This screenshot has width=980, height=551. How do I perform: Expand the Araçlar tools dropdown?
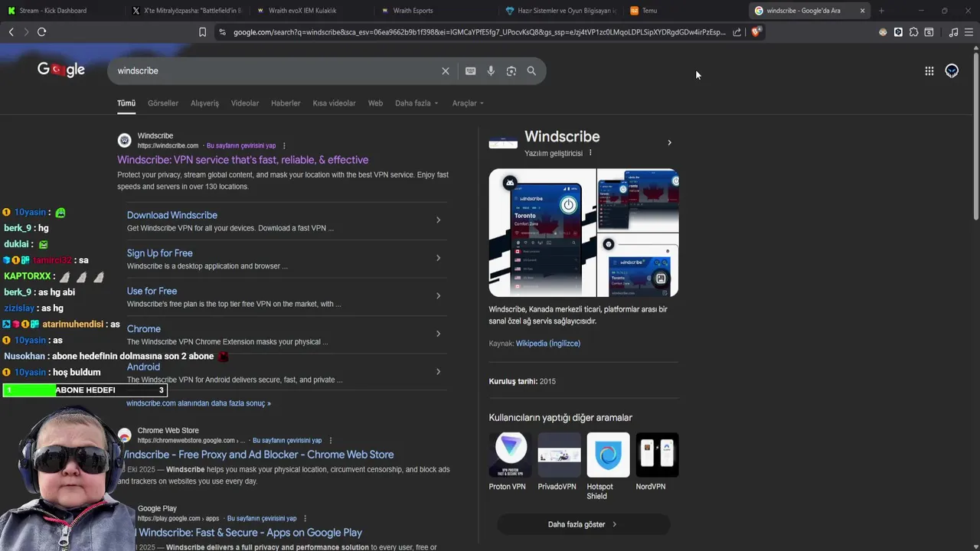click(468, 103)
